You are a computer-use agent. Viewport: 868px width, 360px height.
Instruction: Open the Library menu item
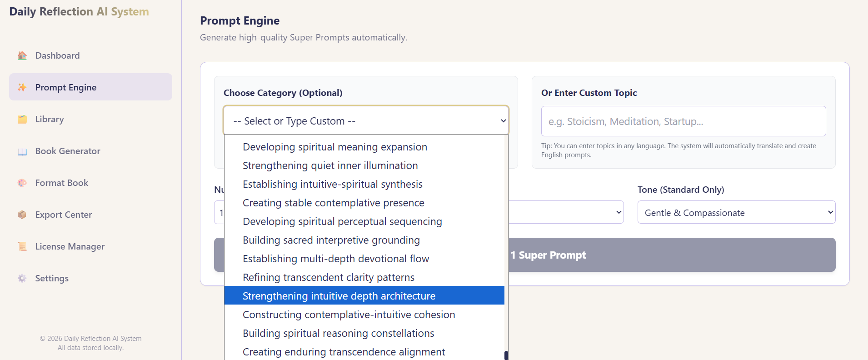50,119
